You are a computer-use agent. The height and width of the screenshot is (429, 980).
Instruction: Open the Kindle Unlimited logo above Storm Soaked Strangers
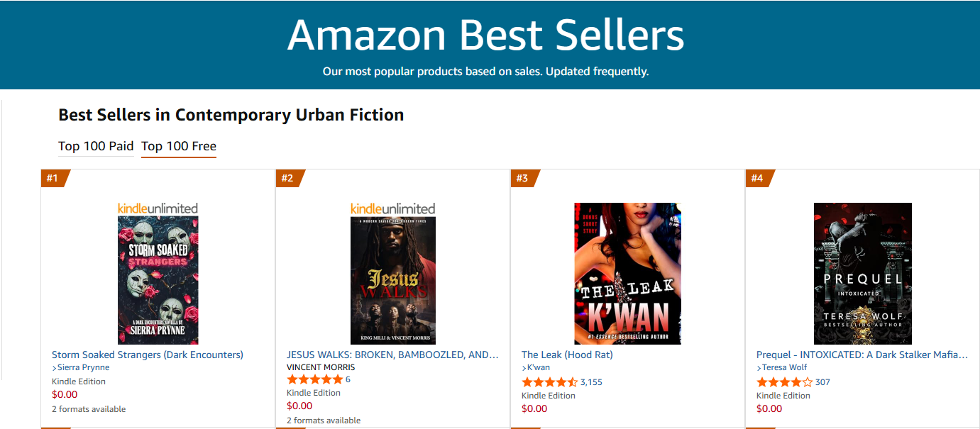tap(158, 208)
